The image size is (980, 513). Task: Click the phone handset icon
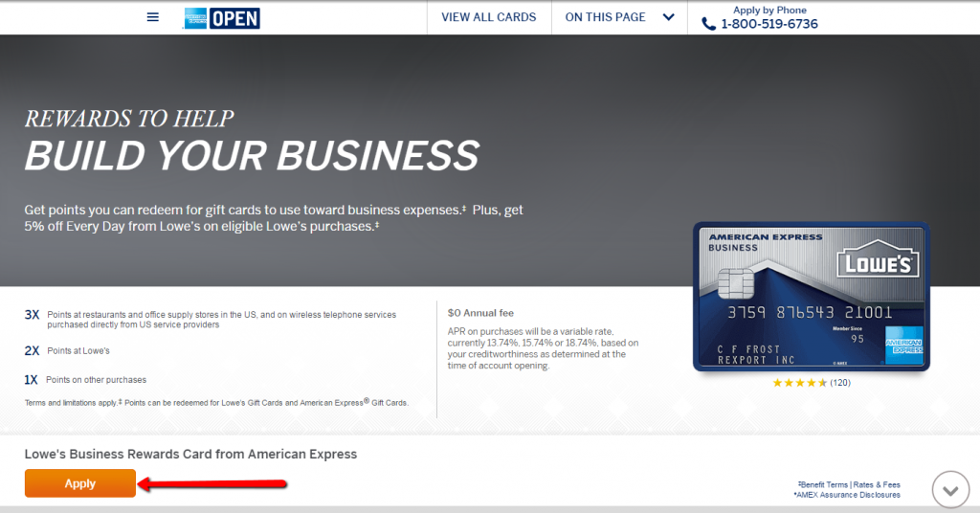point(708,24)
